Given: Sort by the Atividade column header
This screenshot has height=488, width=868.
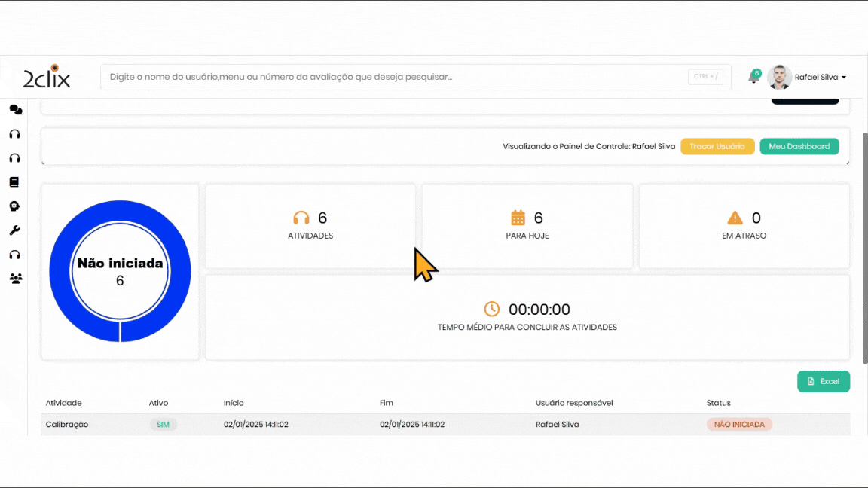Looking at the screenshot, I should point(64,403).
